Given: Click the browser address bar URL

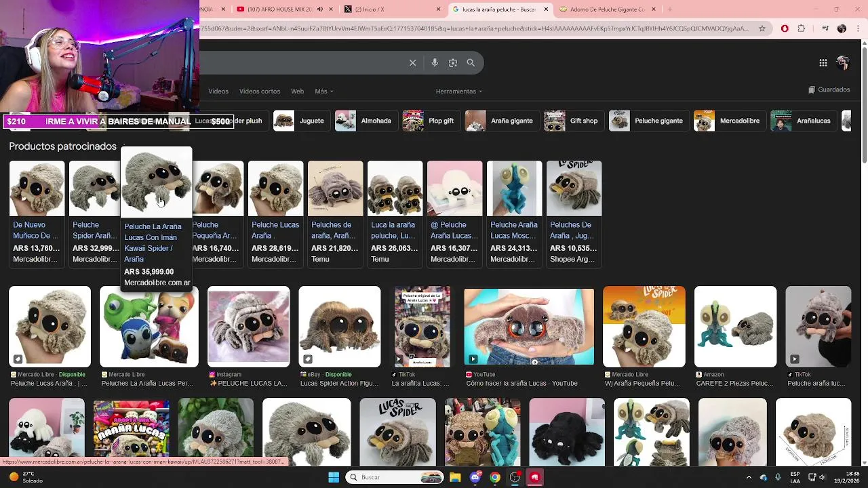Looking at the screenshot, I should pos(475,28).
